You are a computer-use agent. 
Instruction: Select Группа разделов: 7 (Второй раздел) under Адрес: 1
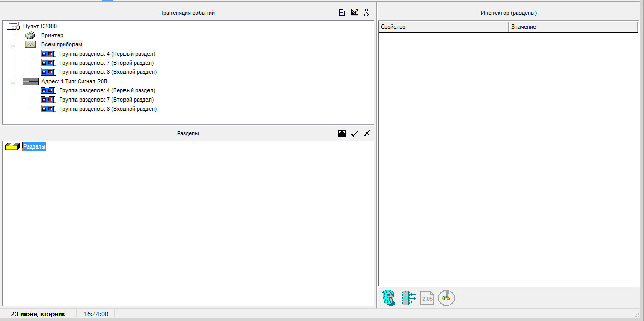(x=106, y=100)
